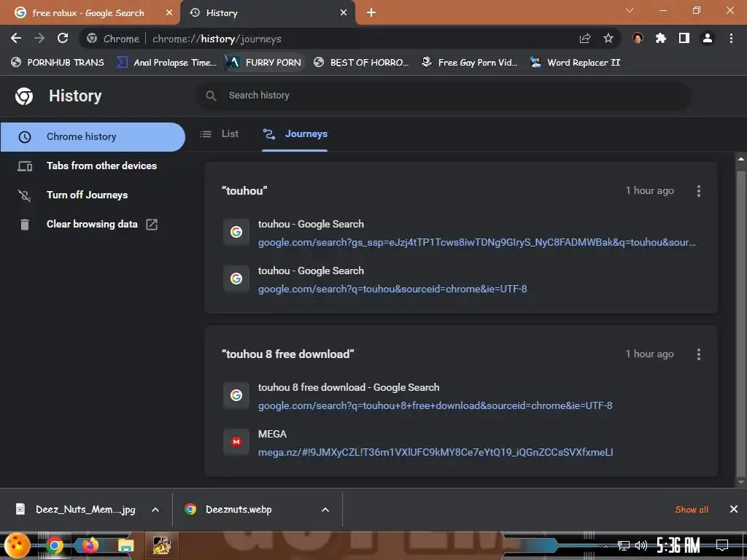The width and height of the screenshot is (747, 560).
Task: Click the pinned extension avatar icon
Action: (638, 38)
